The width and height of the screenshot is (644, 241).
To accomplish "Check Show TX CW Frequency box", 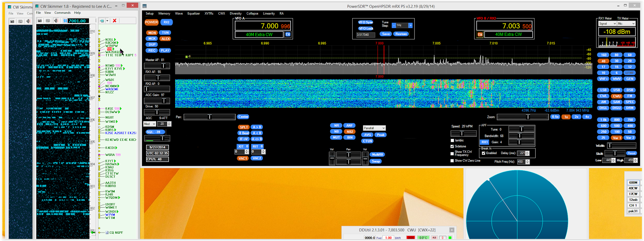I will pyautogui.click(x=452, y=153).
